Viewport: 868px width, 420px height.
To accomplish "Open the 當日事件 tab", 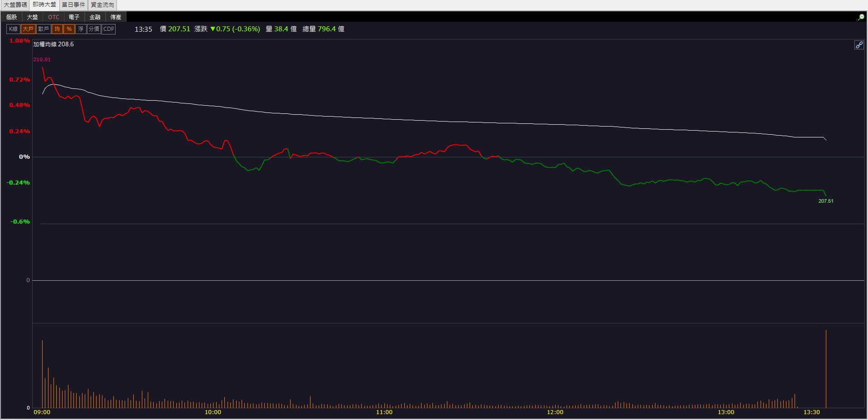I will pyautogui.click(x=73, y=5).
